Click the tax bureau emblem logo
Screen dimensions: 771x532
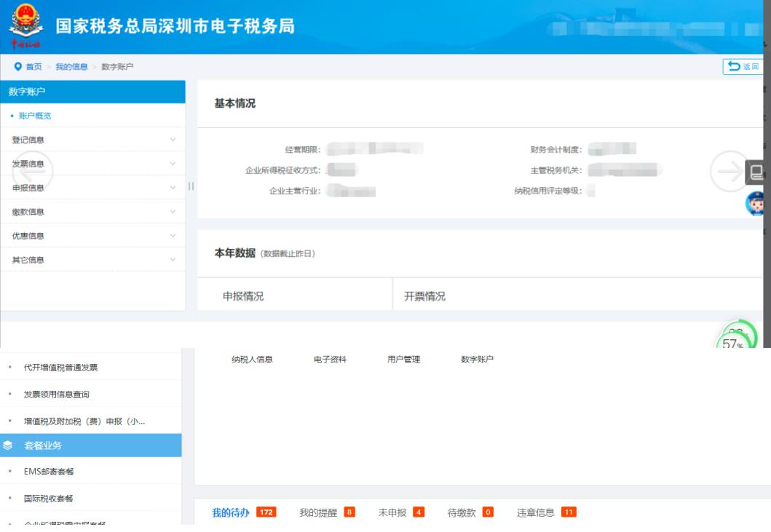[26, 26]
